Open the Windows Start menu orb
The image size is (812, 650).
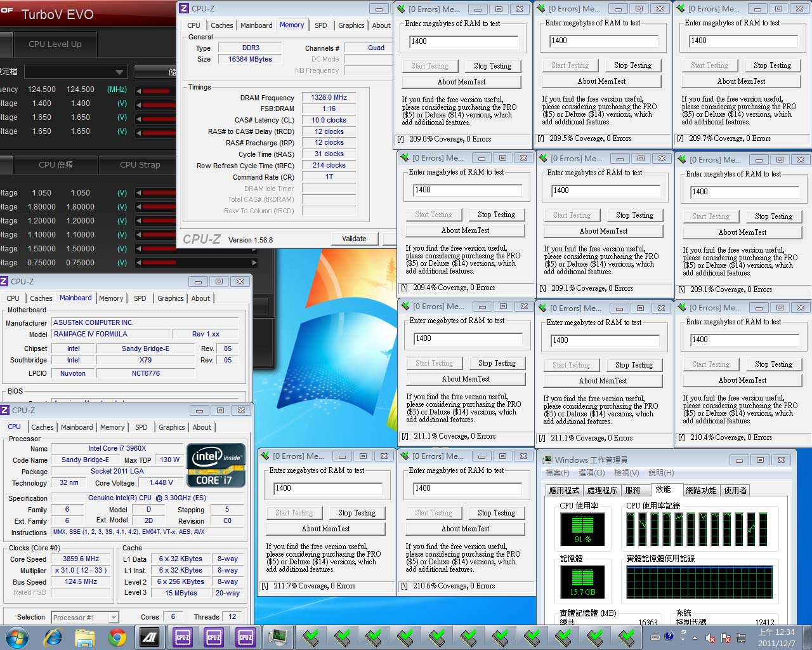click(16, 637)
